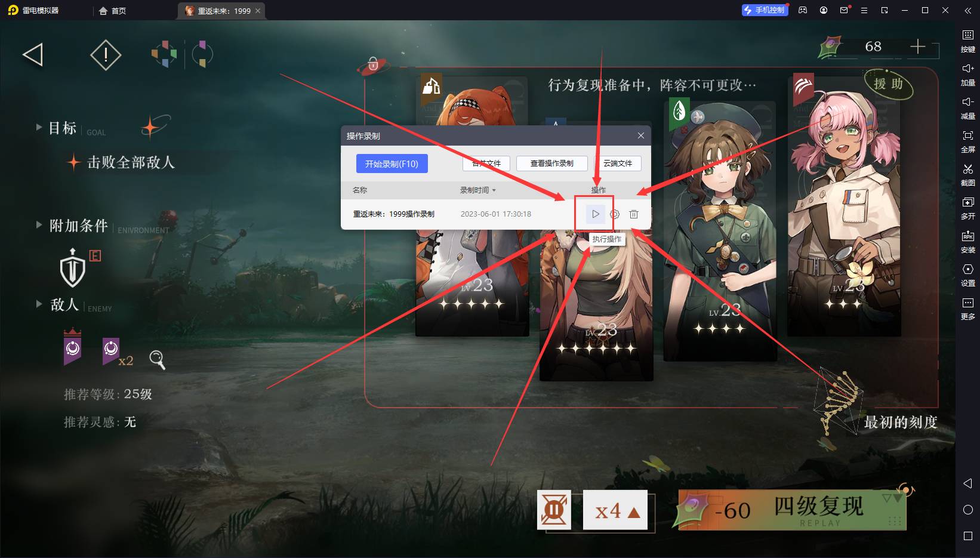Delete the recording with the trash icon
This screenshot has width=980, height=558.
pyautogui.click(x=634, y=214)
